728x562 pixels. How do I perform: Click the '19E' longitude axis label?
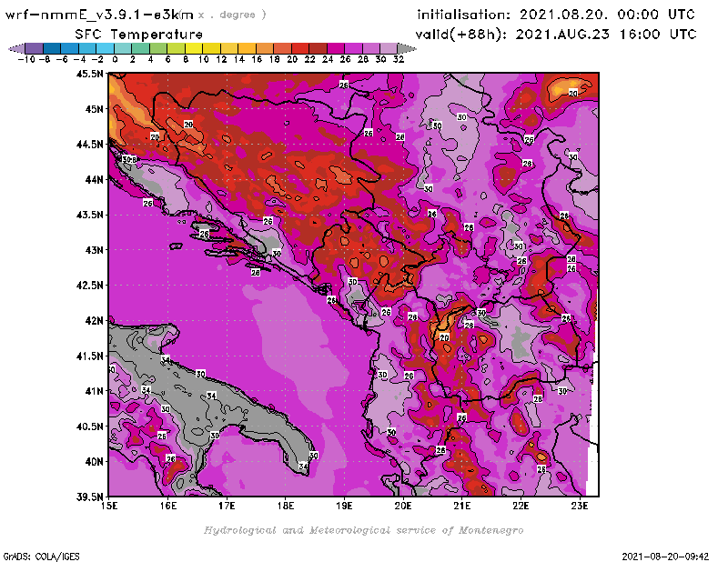coord(344,506)
